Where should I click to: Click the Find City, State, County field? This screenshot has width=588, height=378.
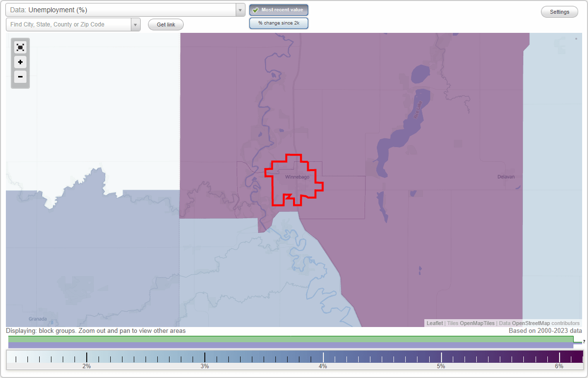tap(69, 25)
